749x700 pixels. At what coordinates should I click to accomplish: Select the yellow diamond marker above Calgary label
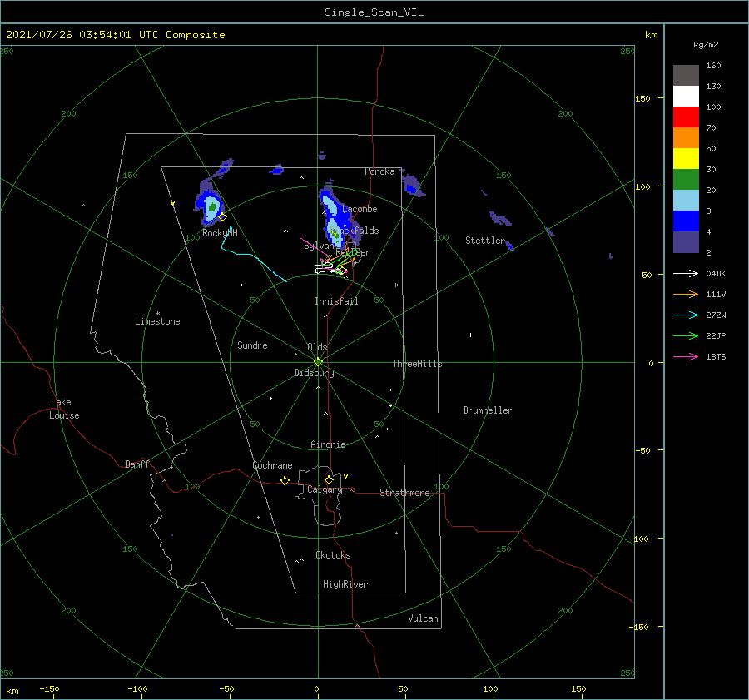(329, 479)
